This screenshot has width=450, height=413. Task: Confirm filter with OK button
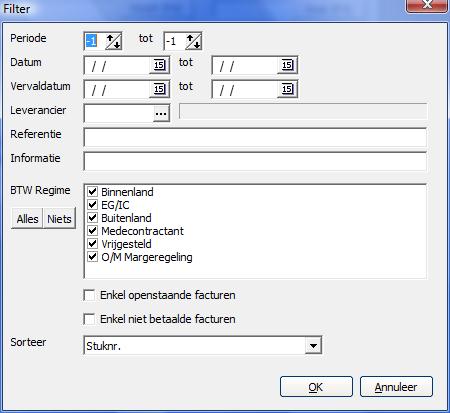click(x=316, y=387)
